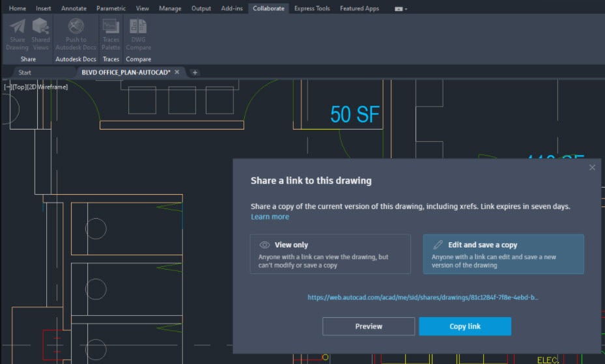Open the Add-ins tab
The width and height of the screenshot is (605, 364).
pyautogui.click(x=232, y=8)
